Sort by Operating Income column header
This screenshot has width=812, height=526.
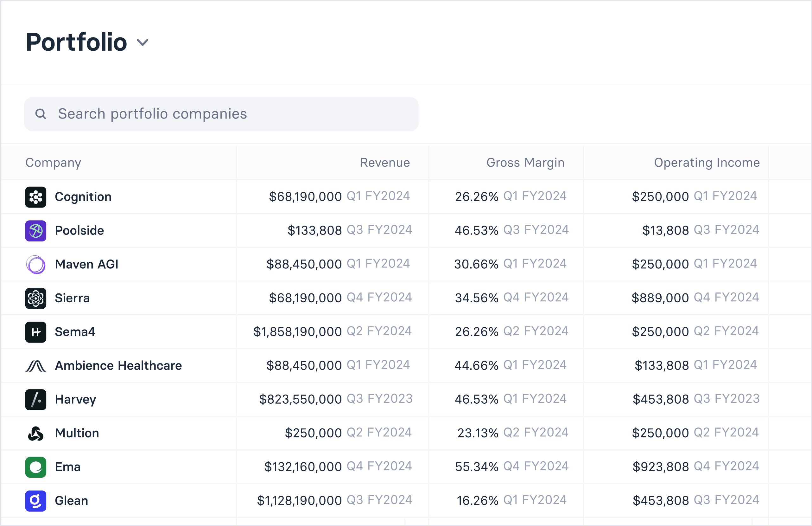click(x=707, y=163)
